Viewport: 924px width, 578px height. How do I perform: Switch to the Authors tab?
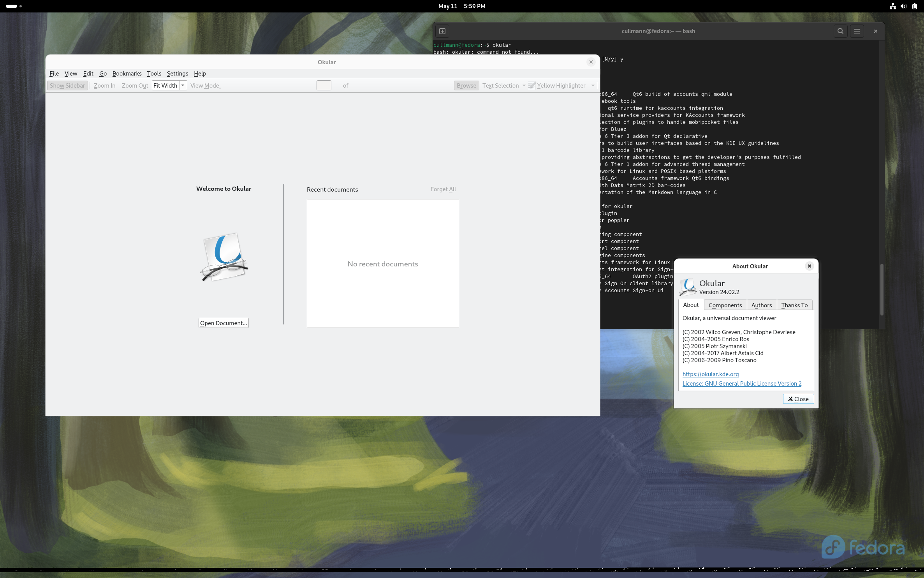761,305
